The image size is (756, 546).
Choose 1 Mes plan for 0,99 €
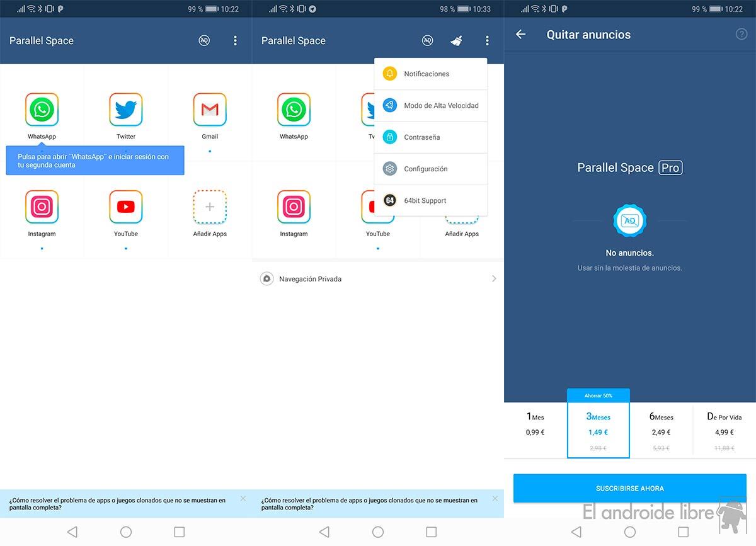[x=535, y=431]
